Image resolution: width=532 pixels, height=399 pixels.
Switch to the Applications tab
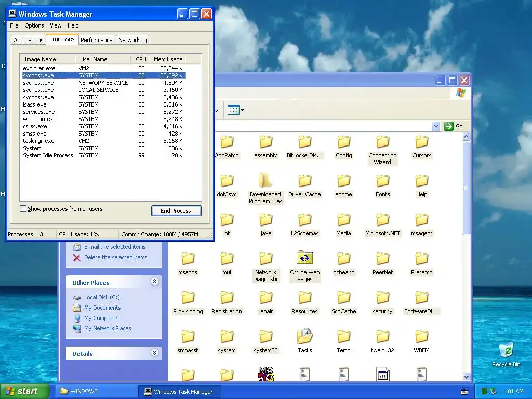click(x=29, y=40)
